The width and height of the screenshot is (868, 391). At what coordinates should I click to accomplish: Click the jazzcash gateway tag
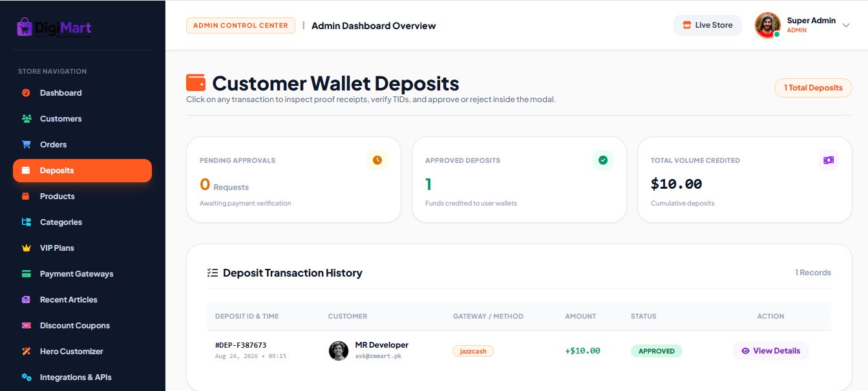(473, 351)
